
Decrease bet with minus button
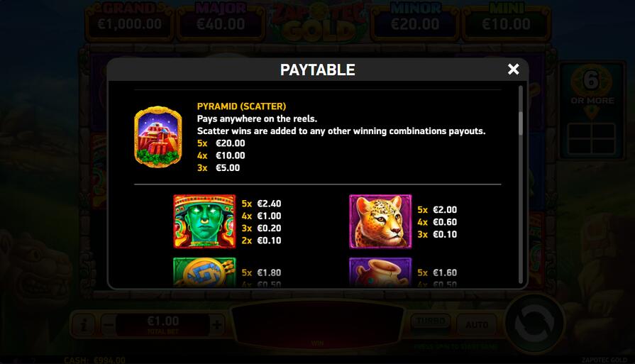(x=109, y=325)
